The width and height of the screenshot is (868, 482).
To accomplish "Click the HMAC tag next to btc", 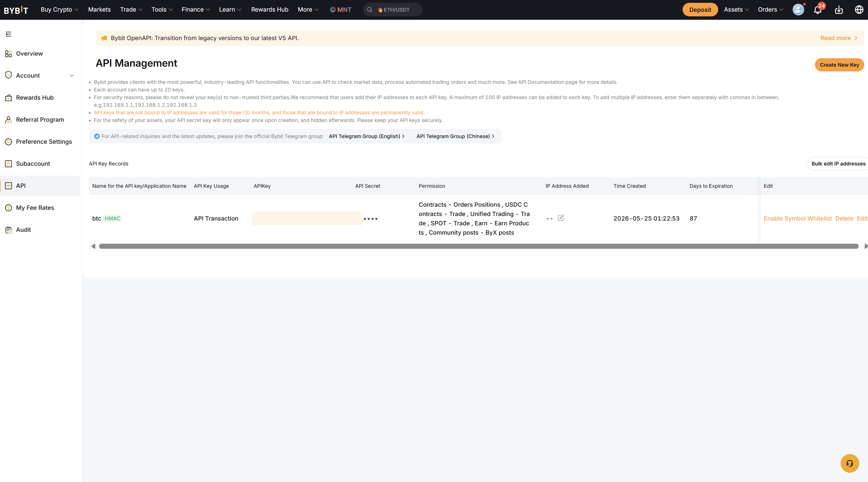I will pos(112,219).
